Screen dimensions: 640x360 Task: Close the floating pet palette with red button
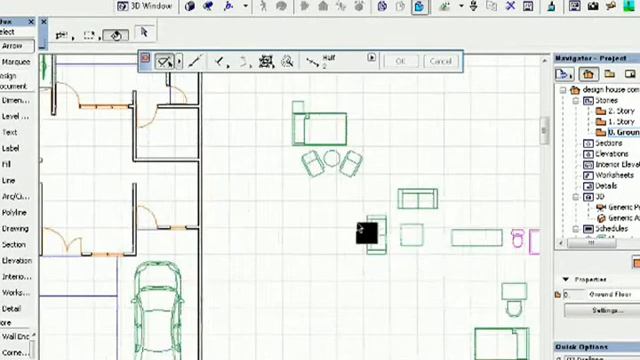[x=145, y=58]
